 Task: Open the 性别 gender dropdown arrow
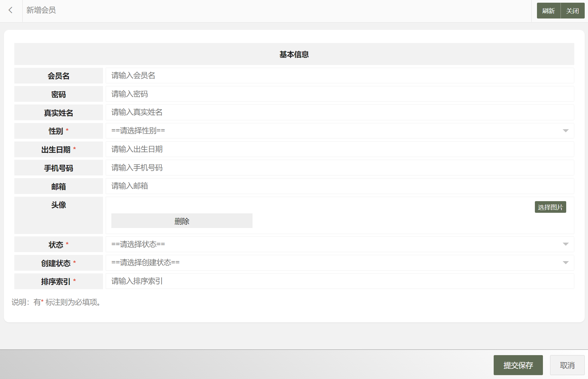click(565, 131)
